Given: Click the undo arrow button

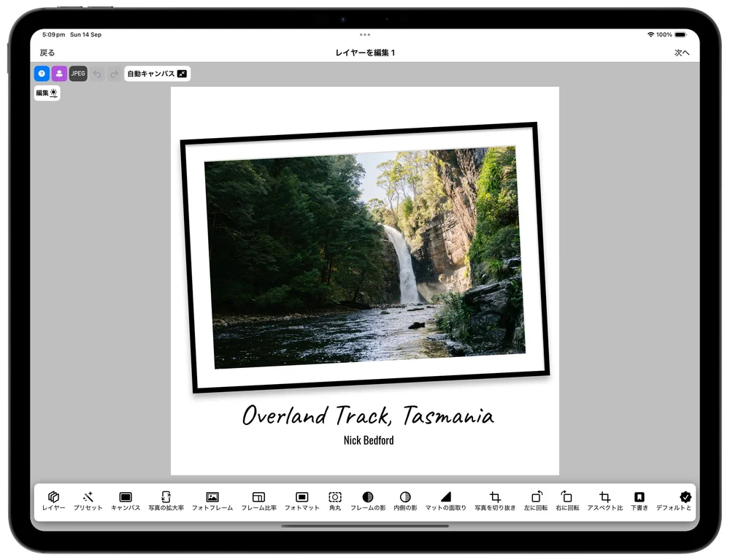Looking at the screenshot, I should coord(97,74).
